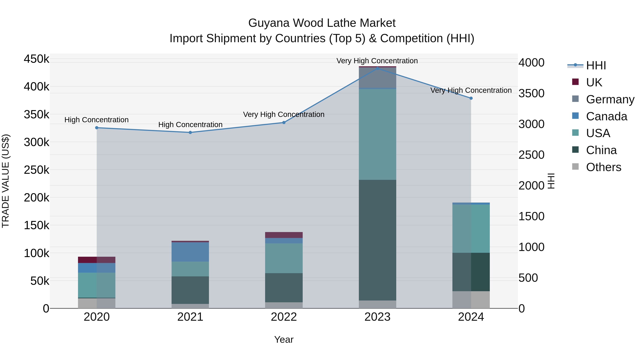Select the UK bar segment in 2022

(x=284, y=235)
